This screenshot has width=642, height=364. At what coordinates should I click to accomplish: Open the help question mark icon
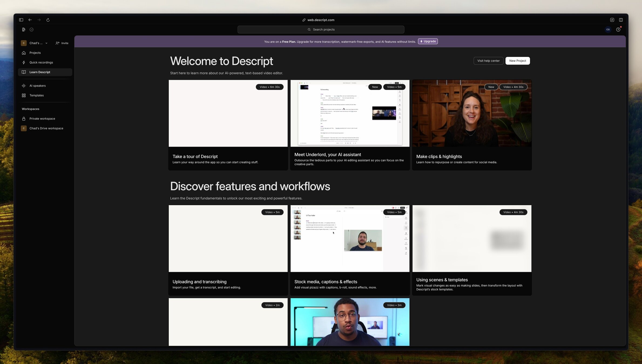click(x=618, y=30)
